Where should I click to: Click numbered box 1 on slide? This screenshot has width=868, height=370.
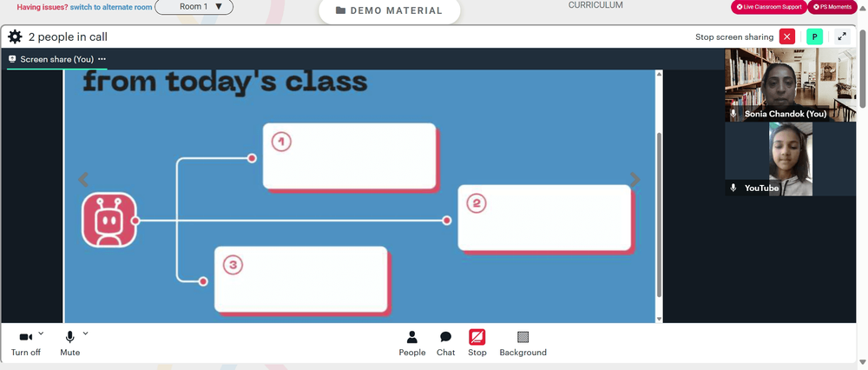click(x=349, y=156)
